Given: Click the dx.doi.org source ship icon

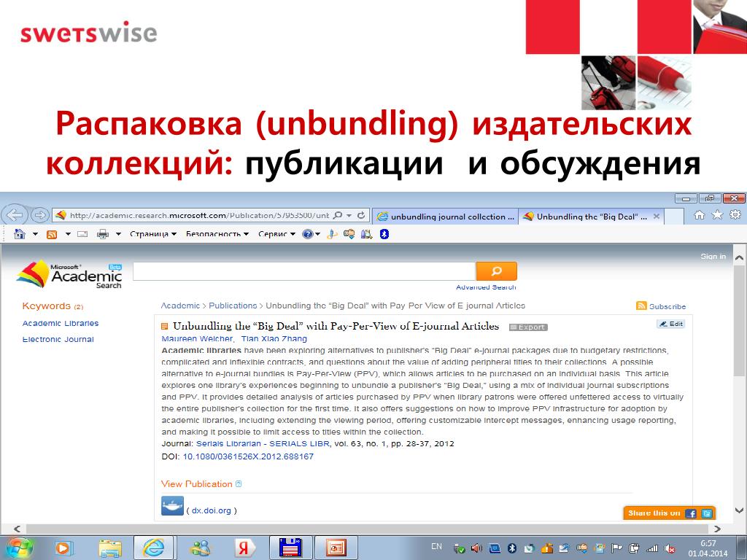Looking at the screenshot, I should pyautogui.click(x=172, y=506).
